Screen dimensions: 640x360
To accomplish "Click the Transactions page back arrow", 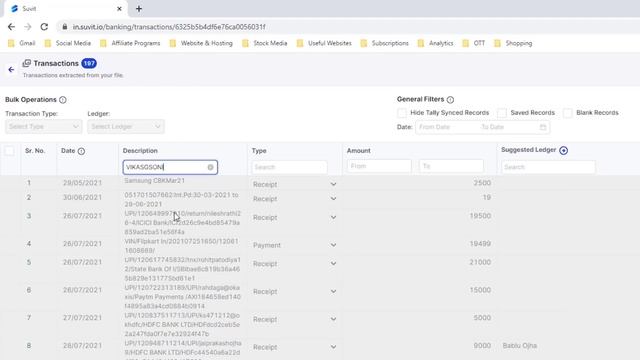I will [x=11, y=69].
